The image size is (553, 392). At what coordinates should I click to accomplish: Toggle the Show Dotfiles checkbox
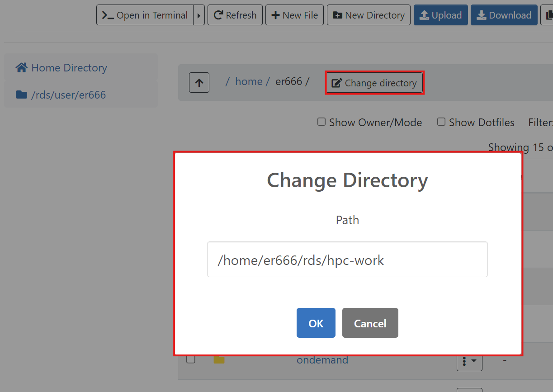click(441, 122)
